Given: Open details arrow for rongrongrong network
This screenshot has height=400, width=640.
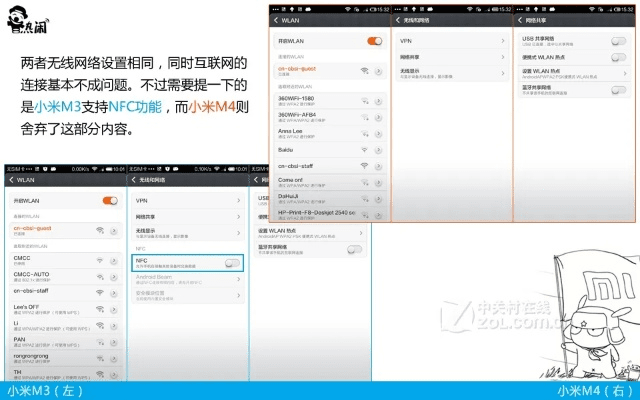Looking at the screenshot, I should point(113,358).
